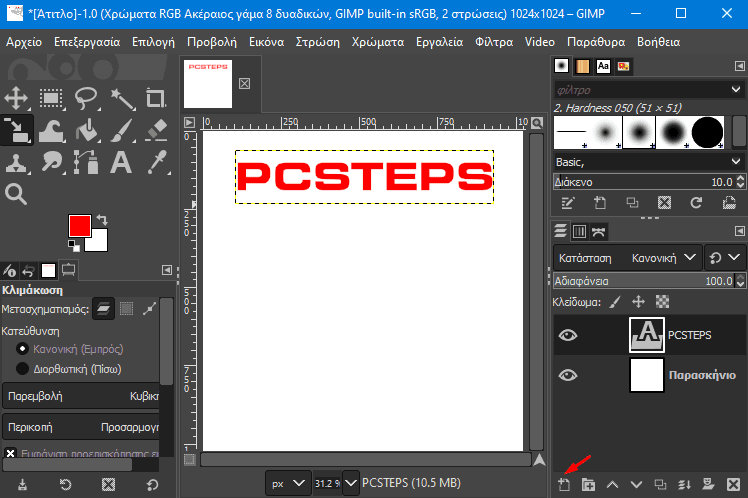Toggle lock alpha channel
Viewport: 748px width, 498px height.
pos(663,301)
